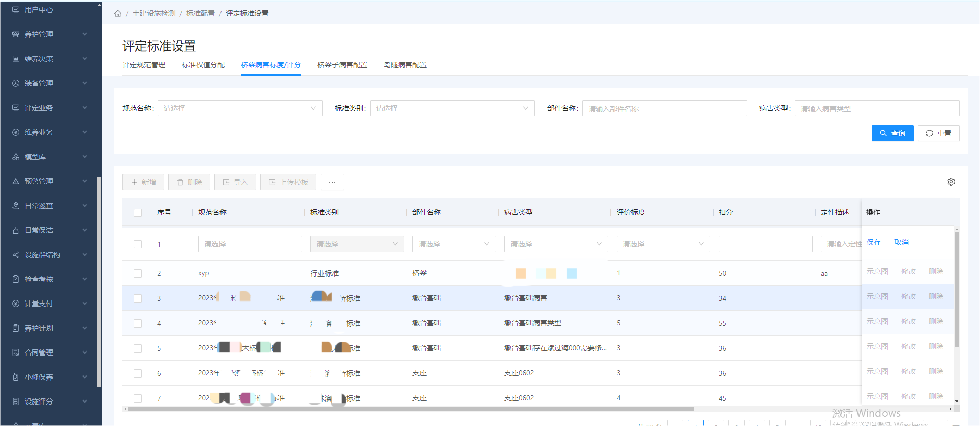Select 桥梁病害标度/评分 tab
980x426 pixels.
271,65
